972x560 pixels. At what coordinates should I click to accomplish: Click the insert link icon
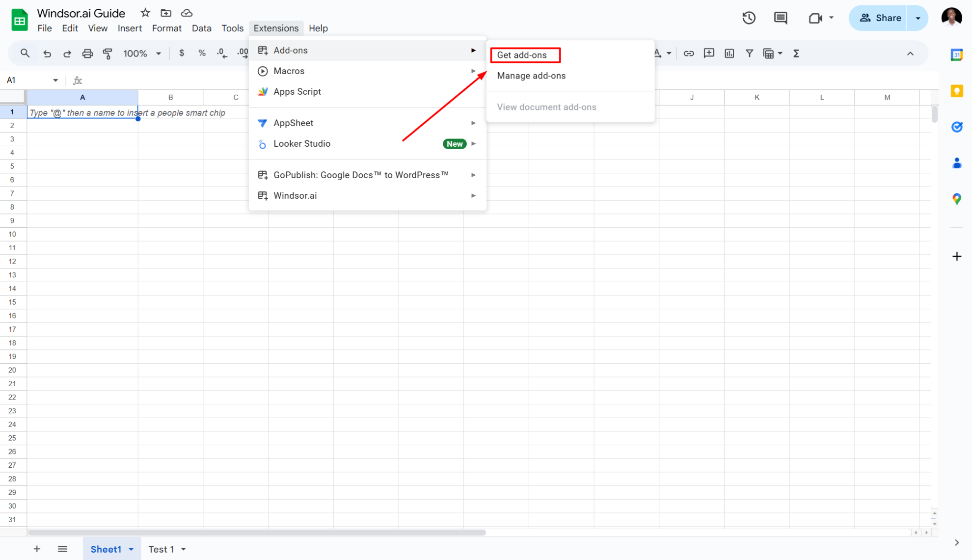[x=689, y=53]
